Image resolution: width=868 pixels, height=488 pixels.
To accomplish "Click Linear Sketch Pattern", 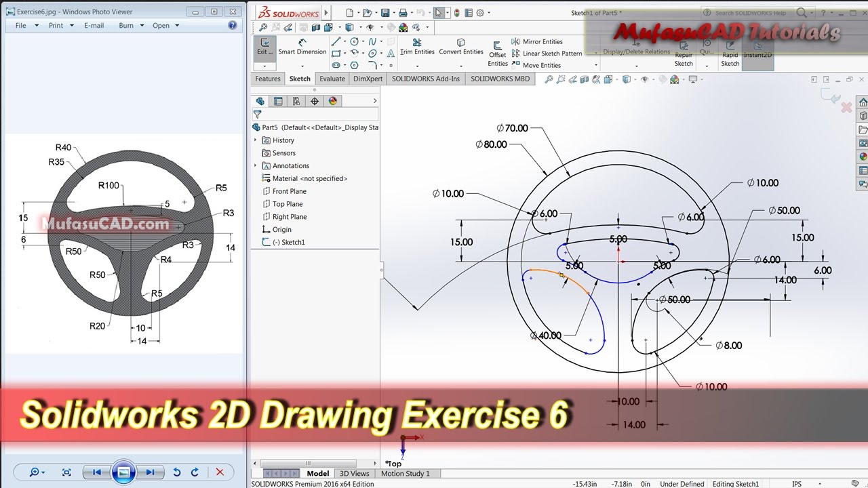I will pos(552,54).
